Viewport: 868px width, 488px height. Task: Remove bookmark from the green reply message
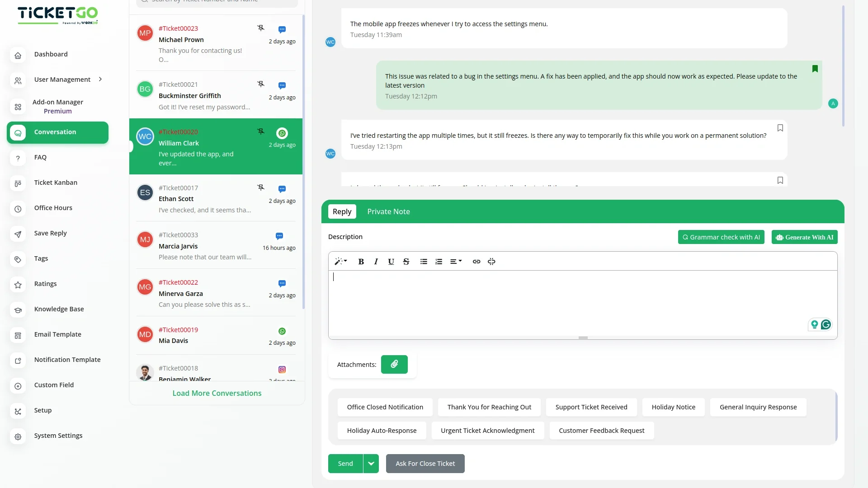point(815,69)
